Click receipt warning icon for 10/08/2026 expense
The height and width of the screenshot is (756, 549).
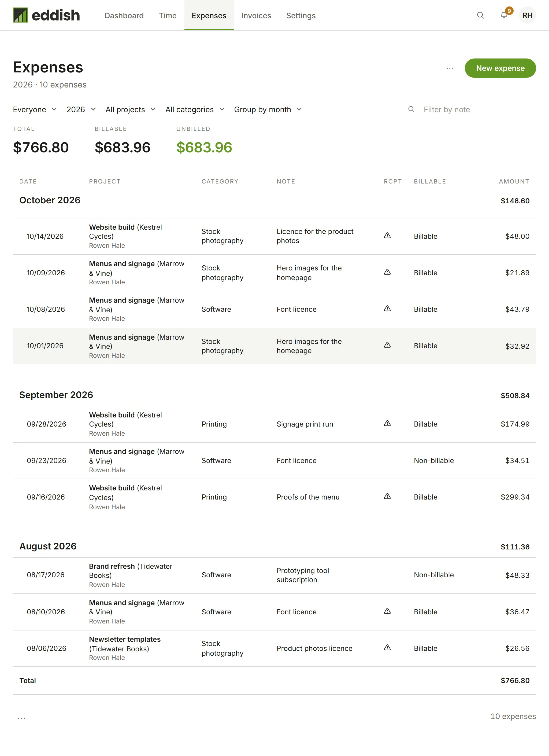tap(387, 309)
